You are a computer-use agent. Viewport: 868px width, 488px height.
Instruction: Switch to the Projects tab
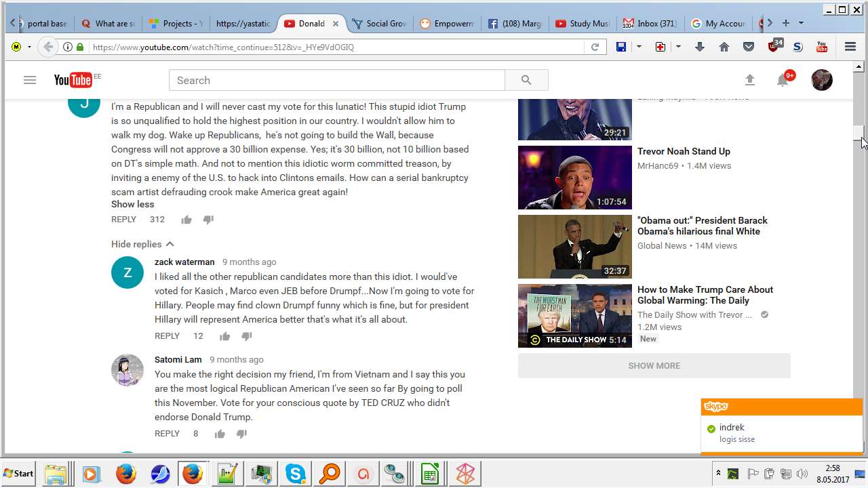(x=176, y=23)
